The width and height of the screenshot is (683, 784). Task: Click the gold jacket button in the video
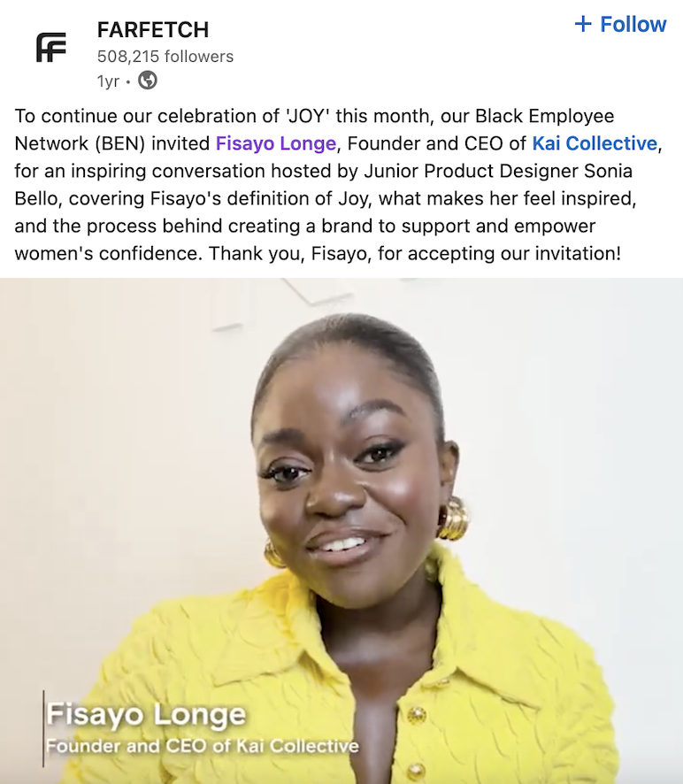pos(417,715)
